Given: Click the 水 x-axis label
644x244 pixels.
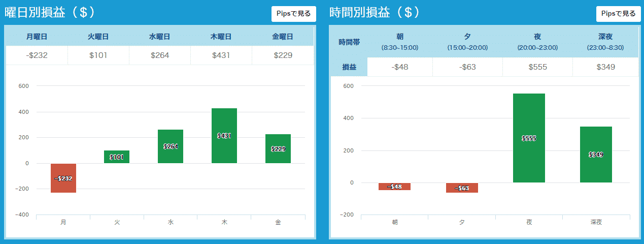Looking at the screenshot, I should click(171, 222).
